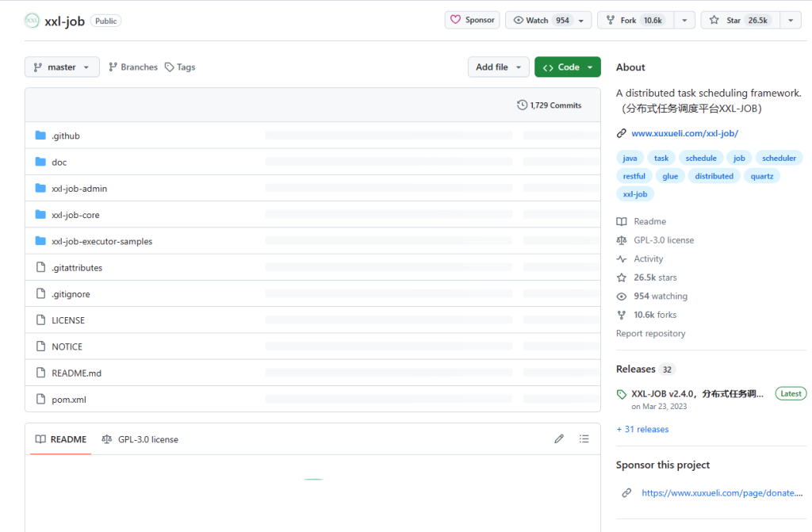View all Branches link
Viewport: 812px width, 532px height.
coord(133,67)
